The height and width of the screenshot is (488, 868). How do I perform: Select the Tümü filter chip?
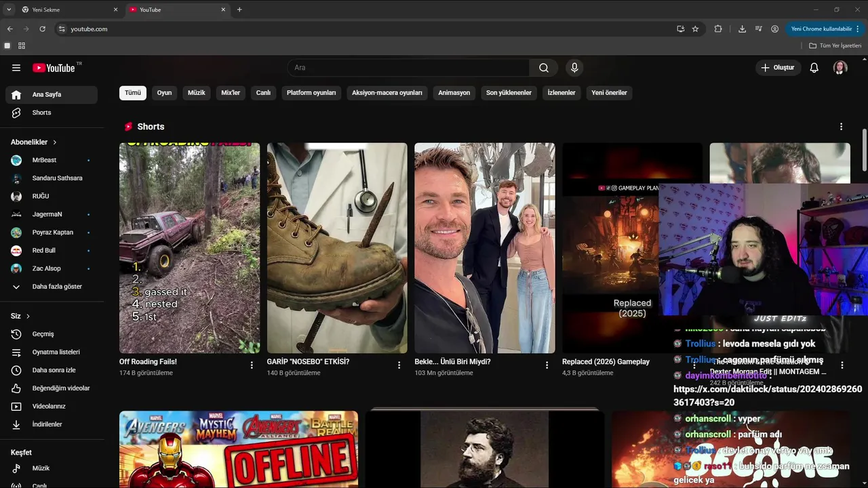pyautogui.click(x=133, y=93)
